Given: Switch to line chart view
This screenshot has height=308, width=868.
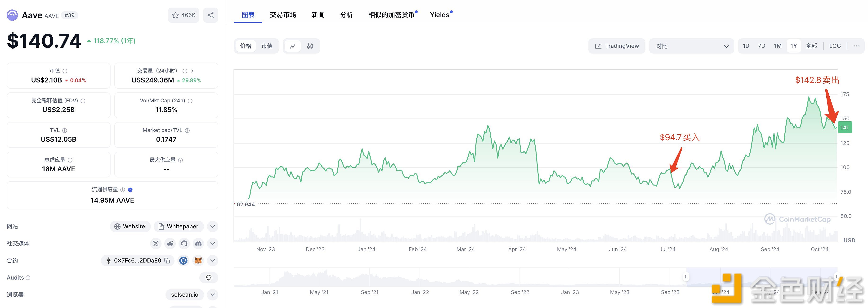Looking at the screenshot, I should tap(292, 46).
